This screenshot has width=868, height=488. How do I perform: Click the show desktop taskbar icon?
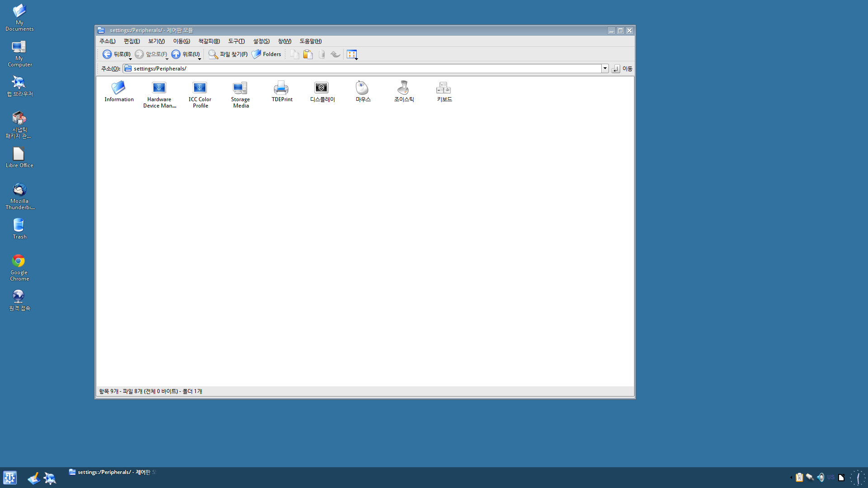tap(33, 478)
